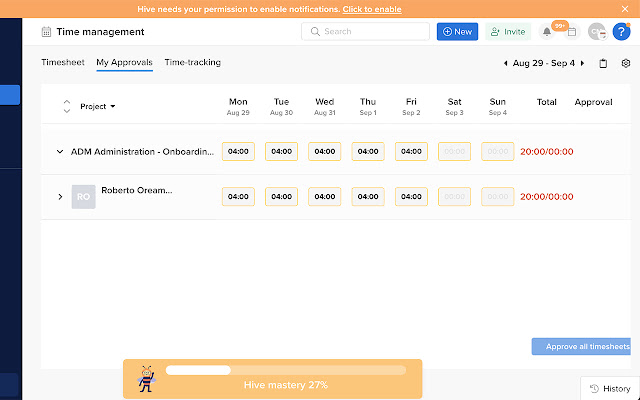
Task: Click the Mon Aug 29 column header
Action: pos(238,107)
